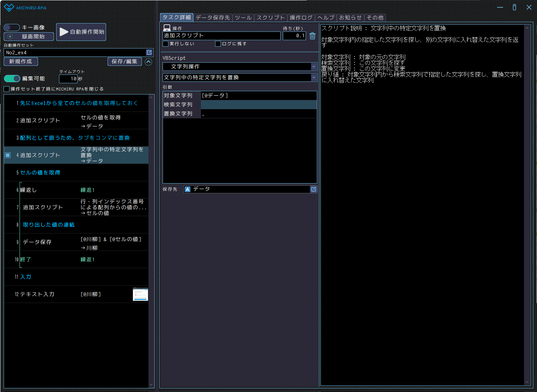This screenshot has width=537, height=392.
Task: Click the 保存/編集 button
Action: (124, 62)
